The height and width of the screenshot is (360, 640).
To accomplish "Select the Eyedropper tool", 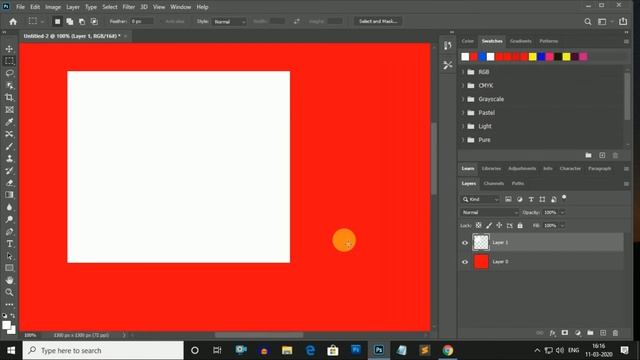I will tap(9, 122).
